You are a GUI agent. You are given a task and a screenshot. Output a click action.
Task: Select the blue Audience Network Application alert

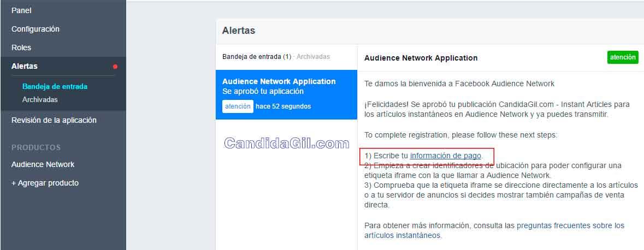tap(286, 86)
